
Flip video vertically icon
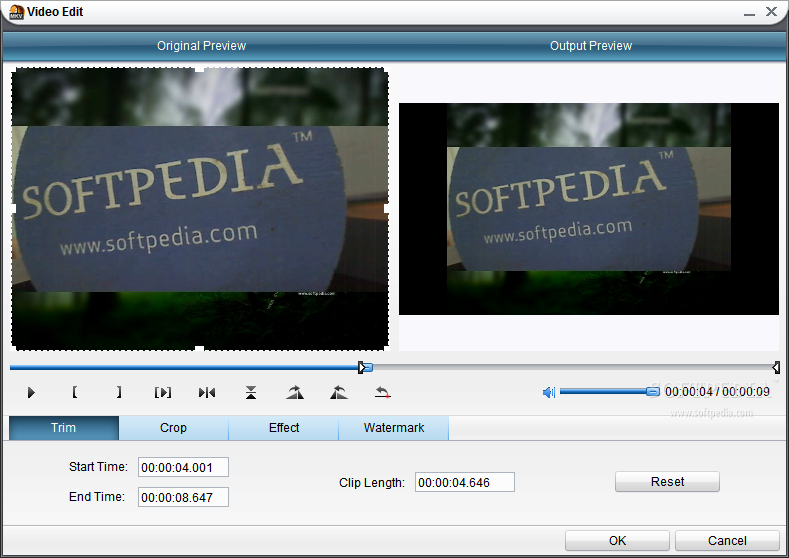251,392
